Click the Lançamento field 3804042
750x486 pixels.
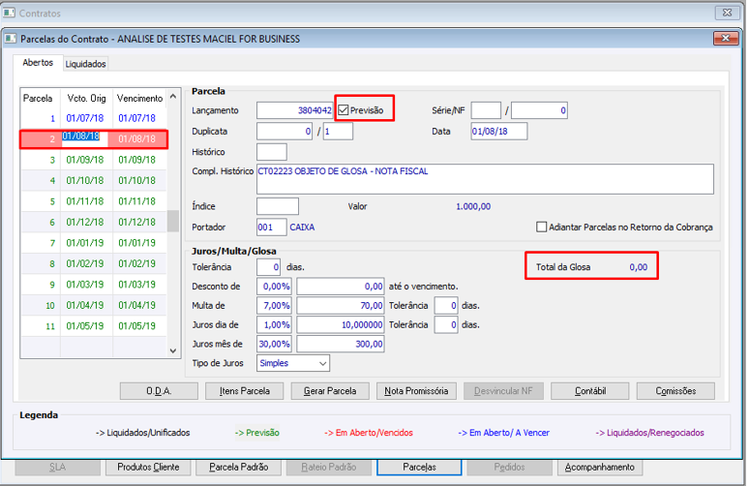(295, 110)
